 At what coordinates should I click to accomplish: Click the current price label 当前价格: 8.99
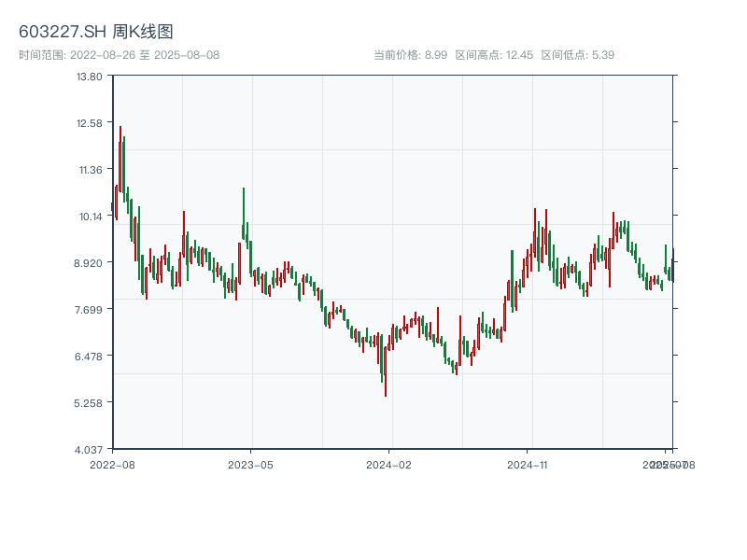click(x=410, y=55)
